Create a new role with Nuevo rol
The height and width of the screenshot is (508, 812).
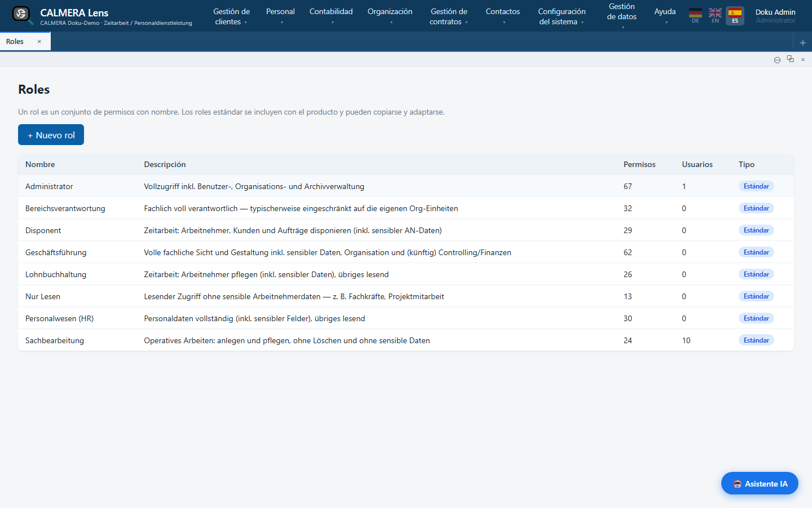[51, 135]
